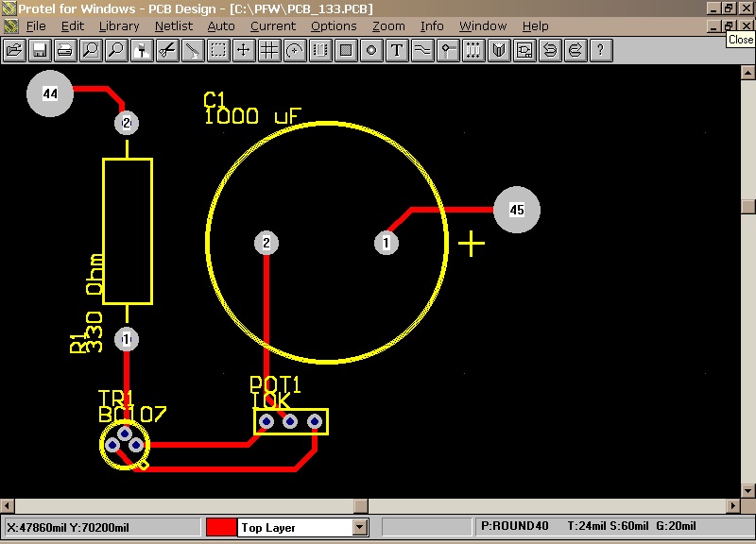Select the move crosshair tool
This screenshot has width=756, height=544.
[x=244, y=50]
